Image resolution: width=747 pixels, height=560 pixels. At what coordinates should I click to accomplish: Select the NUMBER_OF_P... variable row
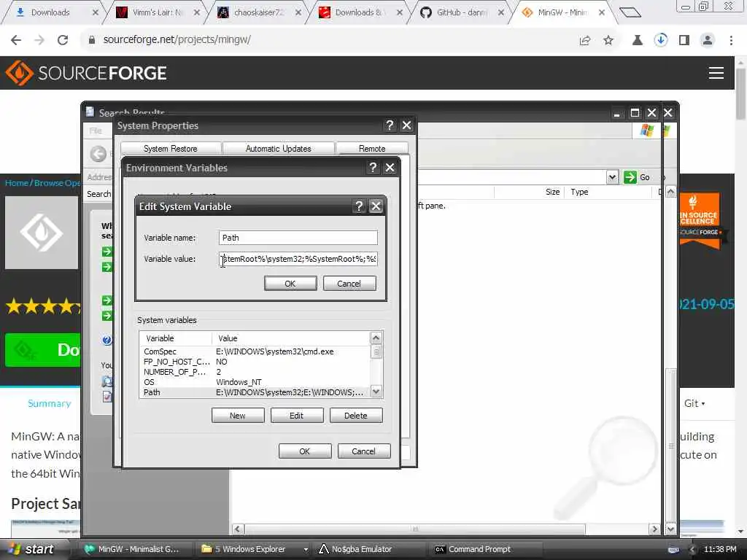255,372
